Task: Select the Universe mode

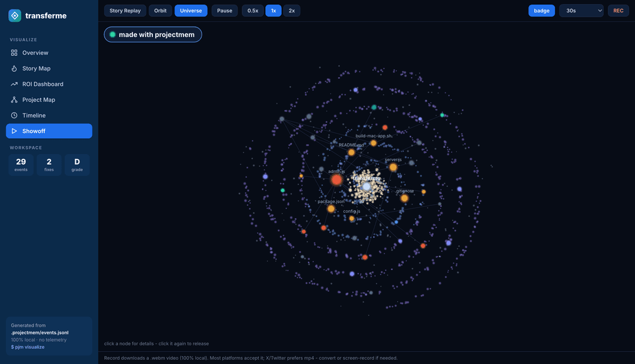Action: click(x=190, y=11)
